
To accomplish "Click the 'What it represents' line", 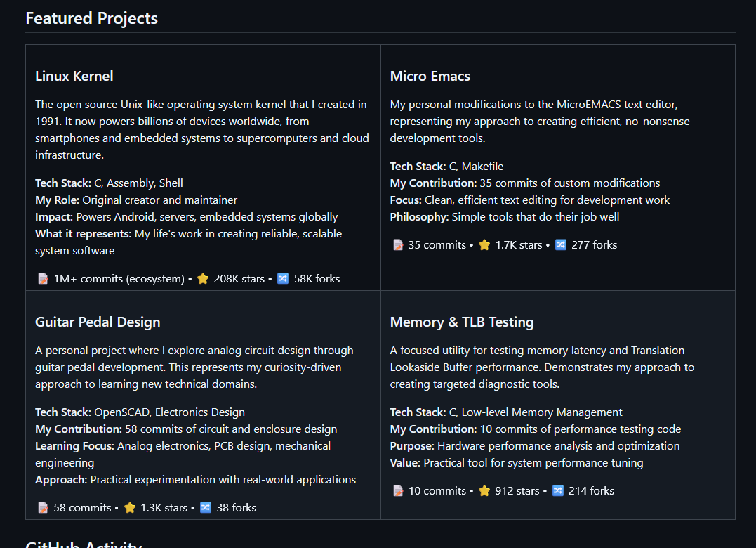I will pyautogui.click(x=189, y=242).
